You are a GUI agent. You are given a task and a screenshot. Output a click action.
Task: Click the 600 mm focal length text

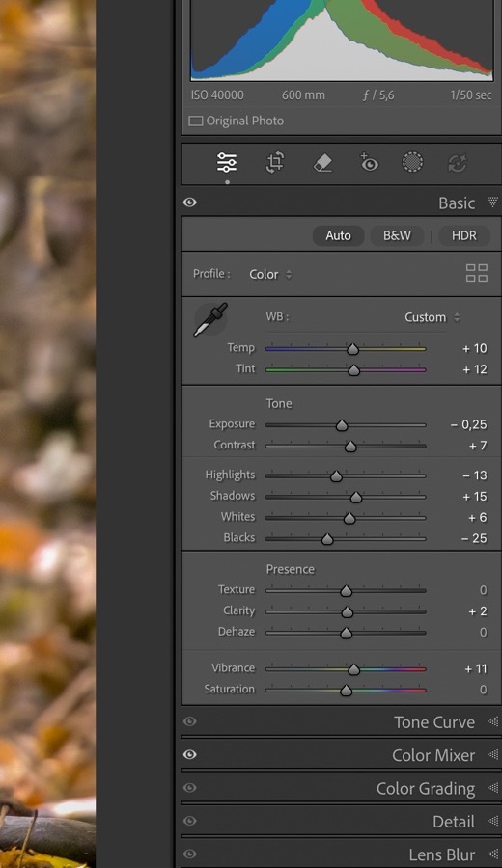pos(303,95)
